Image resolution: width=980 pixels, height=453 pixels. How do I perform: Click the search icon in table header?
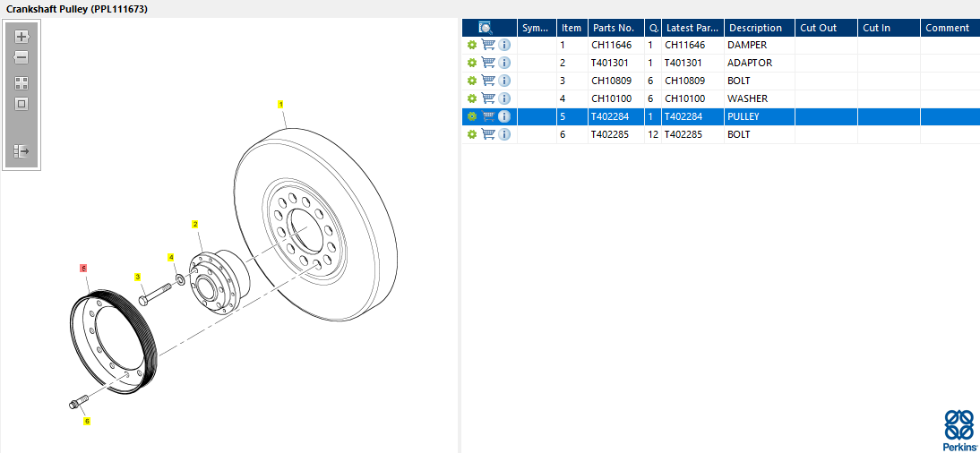485,28
